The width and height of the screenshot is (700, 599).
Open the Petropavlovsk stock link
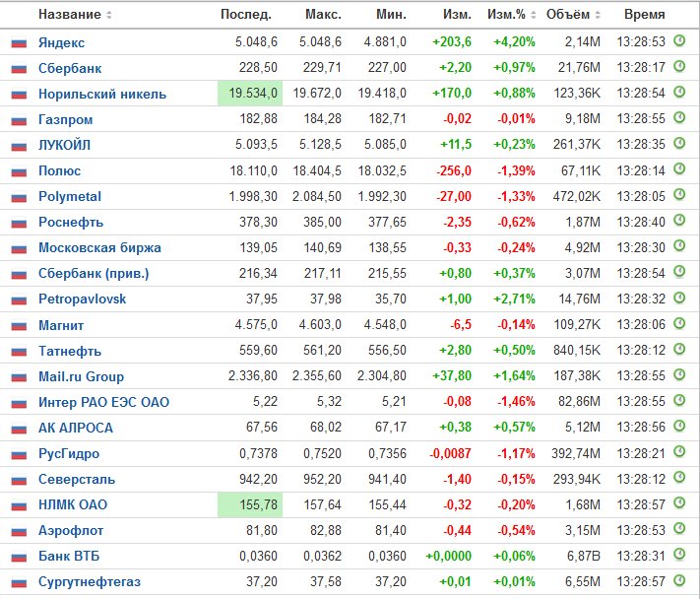82,299
